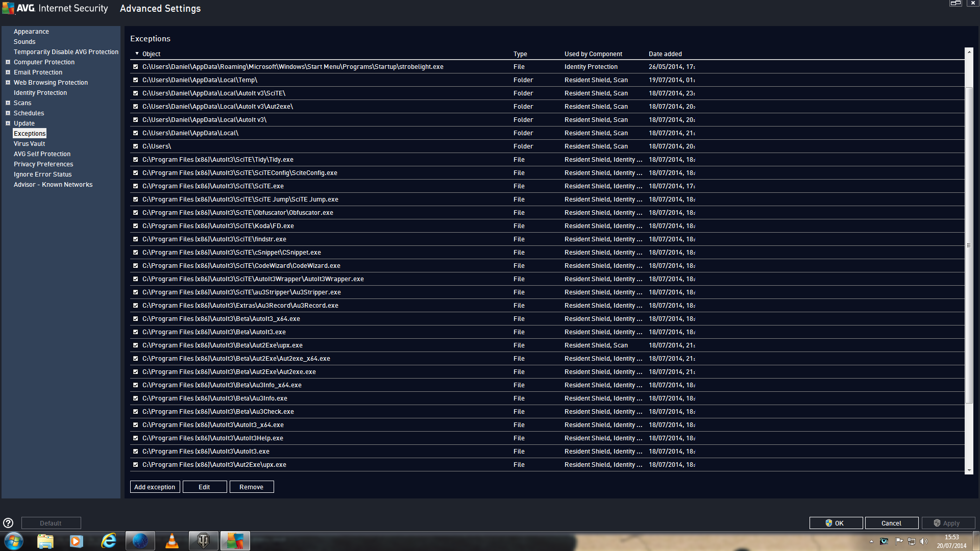Select Appearance in settings tree
The width and height of the screenshot is (980, 551).
coord(31,32)
